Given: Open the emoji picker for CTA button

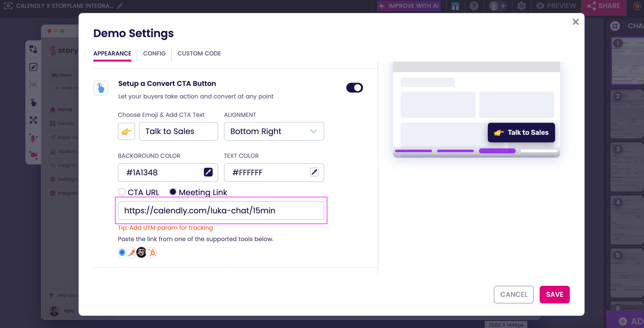Looking at the screenshot, I should click(126, 131).
